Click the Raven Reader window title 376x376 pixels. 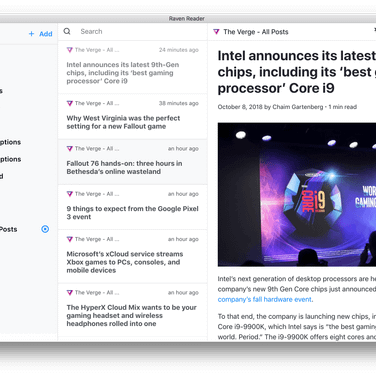coord(187,19)
